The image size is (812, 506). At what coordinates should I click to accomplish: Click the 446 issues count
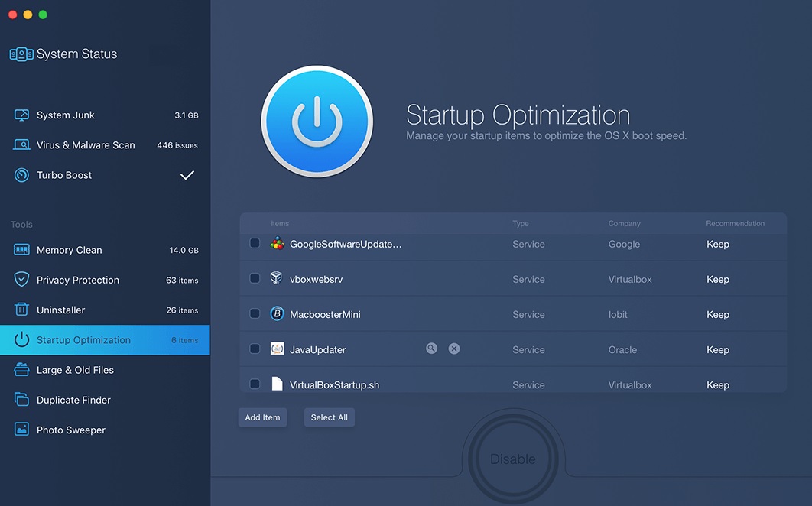[x=177, y=145]
